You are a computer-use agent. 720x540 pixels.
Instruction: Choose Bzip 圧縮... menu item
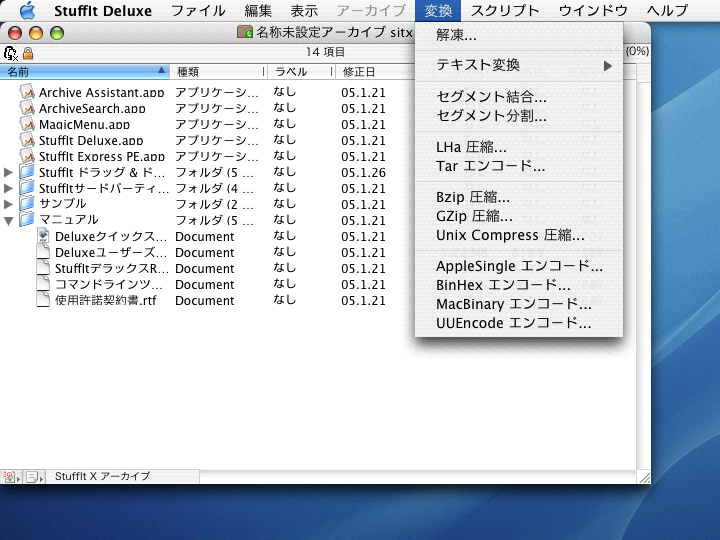click(x=519, y=197)
